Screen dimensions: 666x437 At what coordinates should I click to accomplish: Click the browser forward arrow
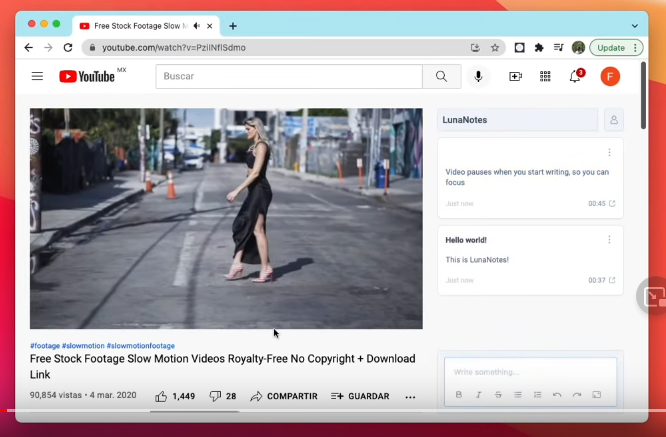pos(48,48)
